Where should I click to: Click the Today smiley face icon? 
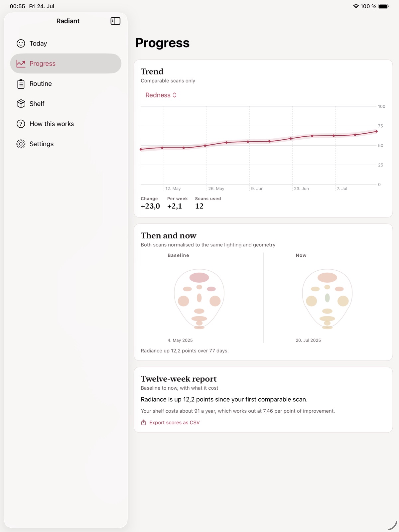click(x=21, y=44)
